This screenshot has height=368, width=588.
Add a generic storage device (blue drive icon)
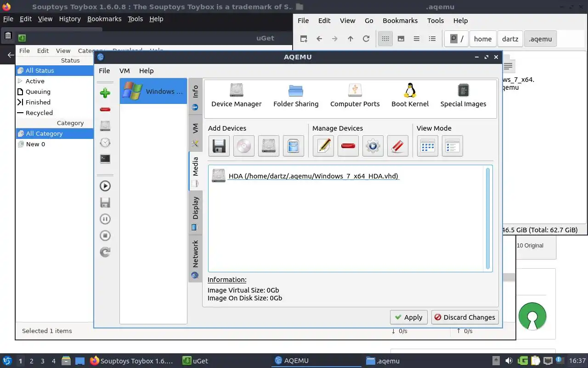293,146
